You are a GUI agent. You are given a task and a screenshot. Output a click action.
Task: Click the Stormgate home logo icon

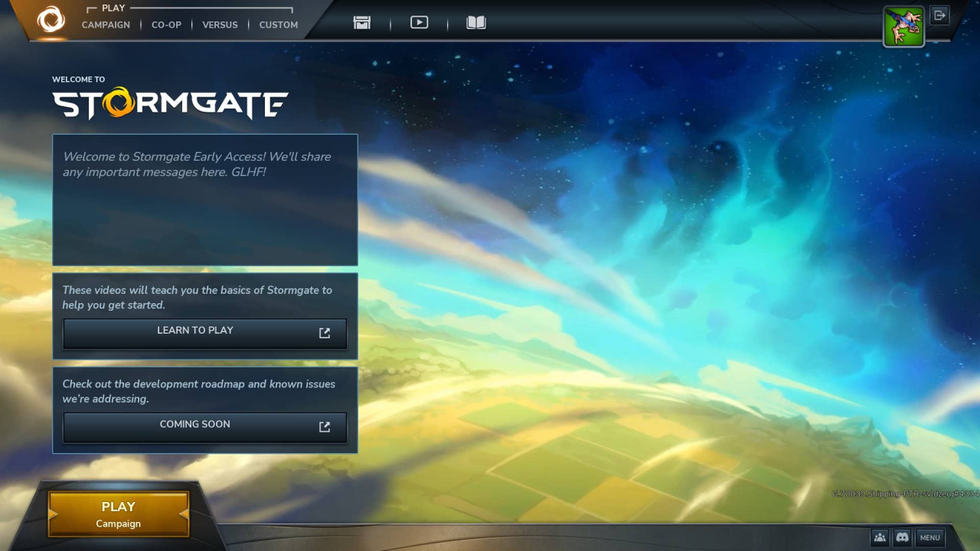(51, 20)
